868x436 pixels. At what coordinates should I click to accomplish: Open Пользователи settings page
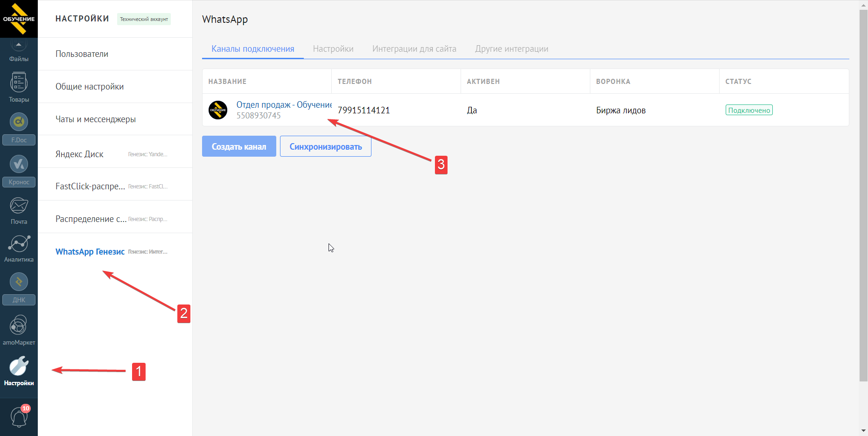(115, 54)
